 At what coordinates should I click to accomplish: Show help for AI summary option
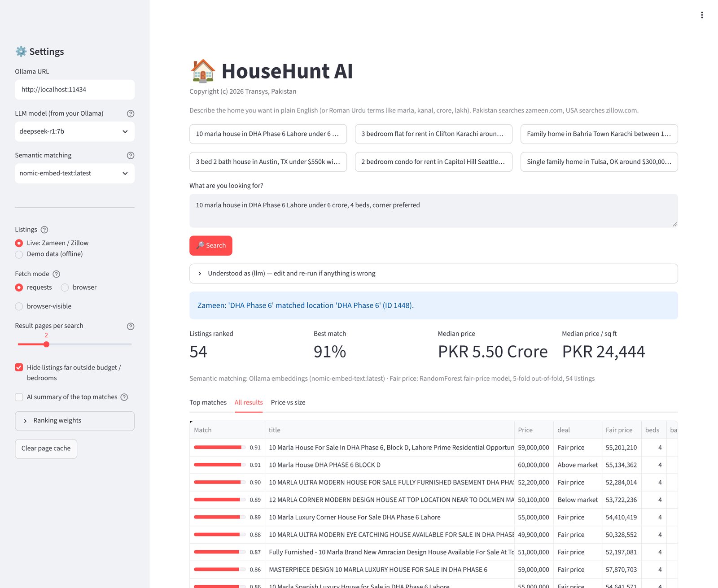click(x=124, y=397)
